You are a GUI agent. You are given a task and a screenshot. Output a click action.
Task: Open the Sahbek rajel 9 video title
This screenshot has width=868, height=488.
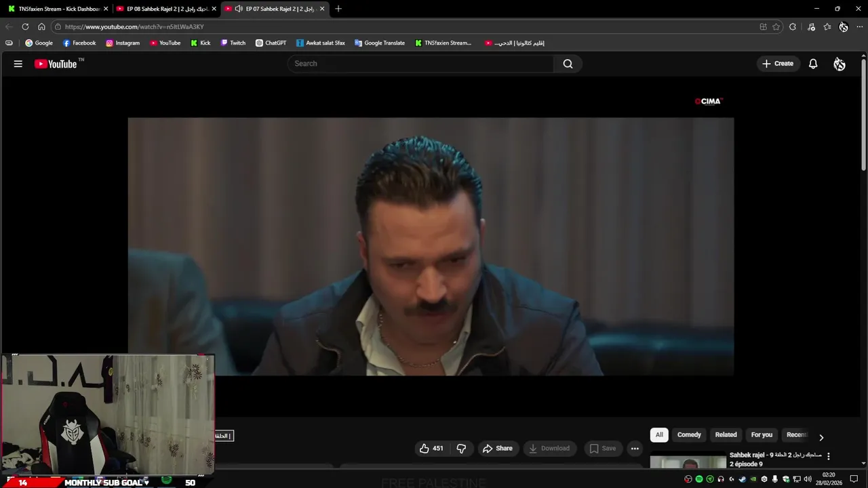(x=775, y=460)
